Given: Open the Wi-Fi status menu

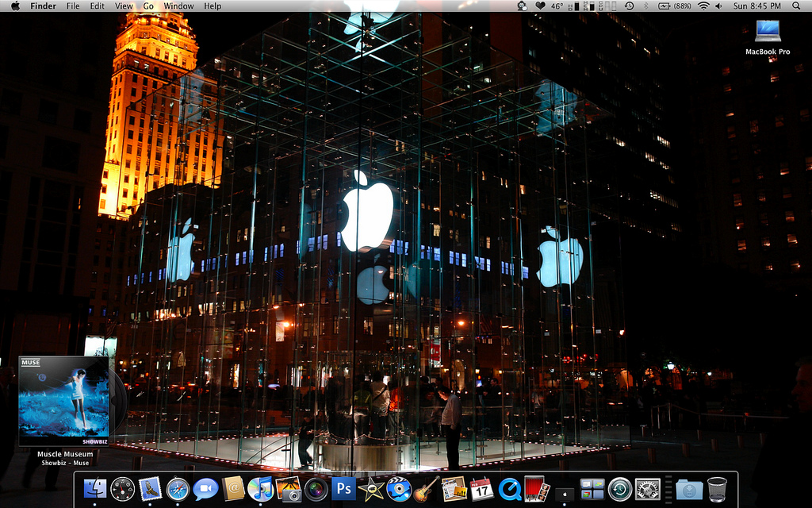Looking at the screenshot, I should click(703, 6).
